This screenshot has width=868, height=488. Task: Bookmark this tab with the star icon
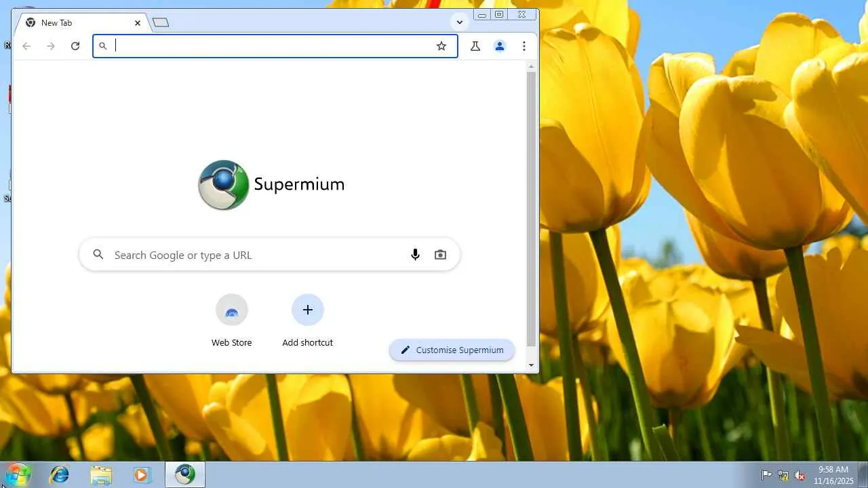(x=441, y=46)
